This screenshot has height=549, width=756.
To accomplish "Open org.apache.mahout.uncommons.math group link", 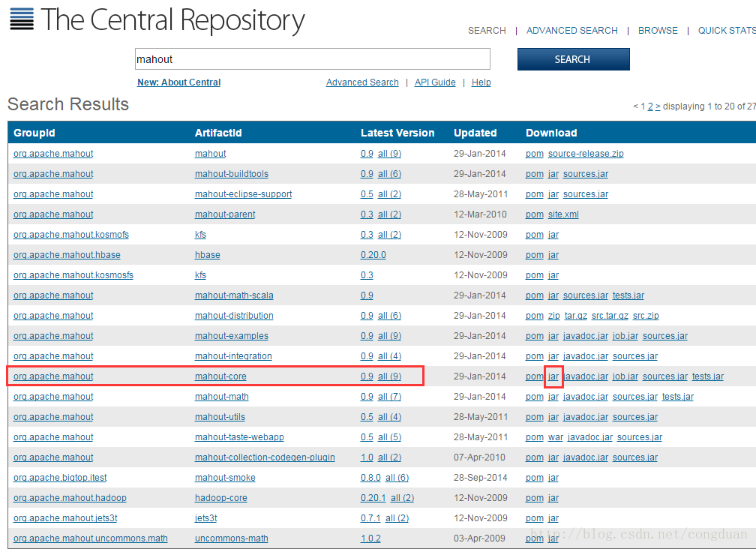I will tap(91, 538).
